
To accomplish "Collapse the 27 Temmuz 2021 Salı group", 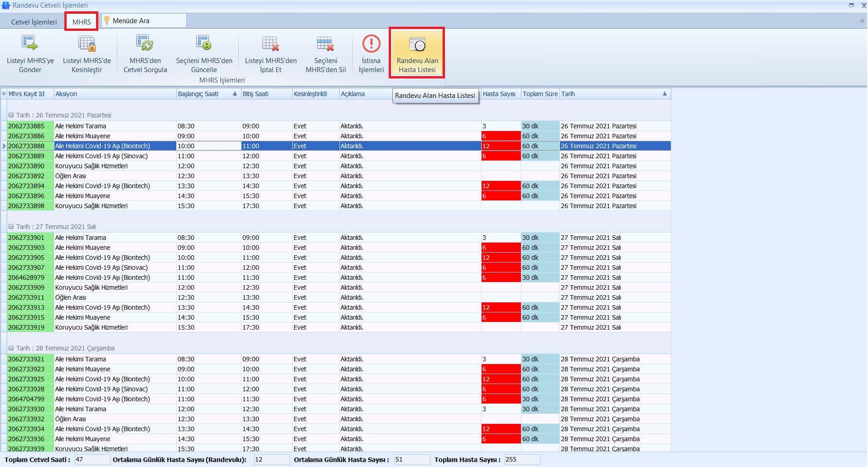I will coord(11,227).
